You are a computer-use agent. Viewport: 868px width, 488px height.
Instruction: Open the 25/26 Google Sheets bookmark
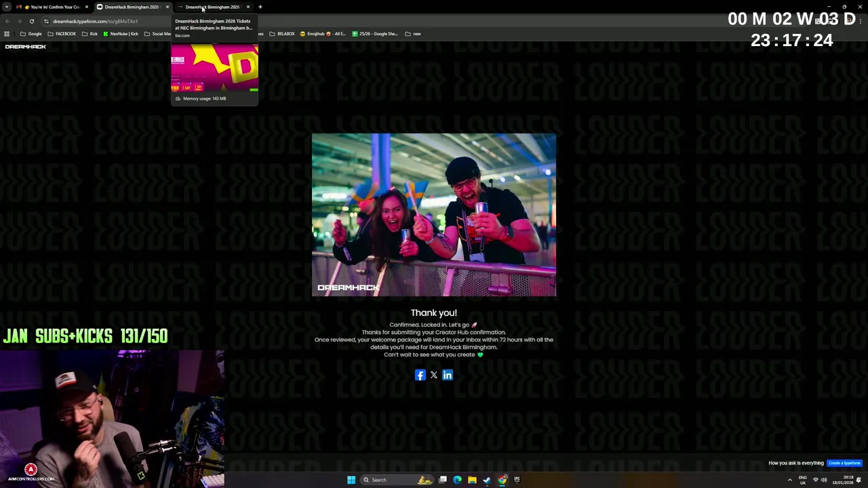coord(375,34)
